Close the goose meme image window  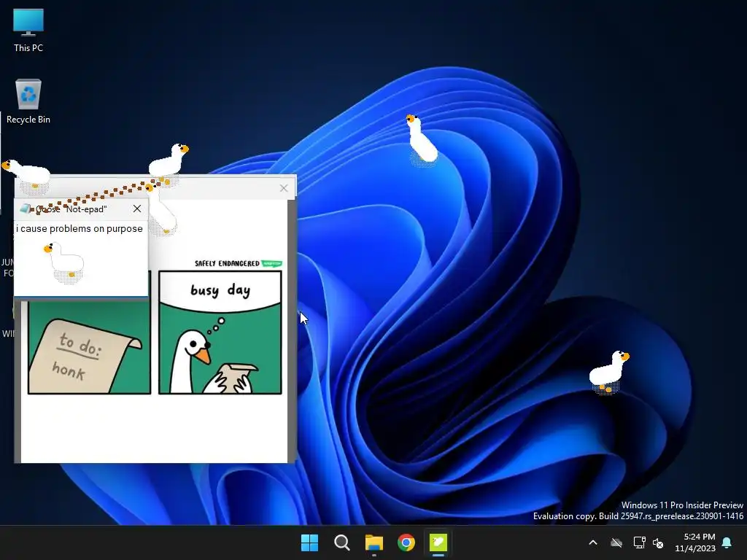click(284, 188)
